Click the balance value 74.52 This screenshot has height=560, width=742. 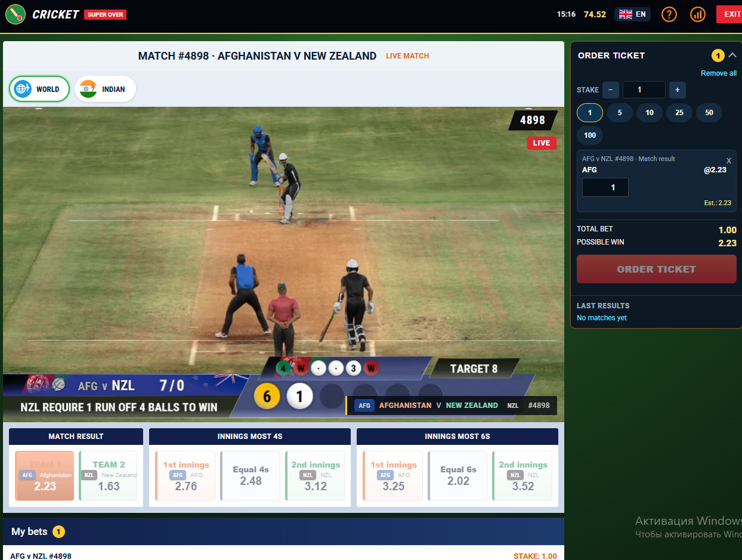point(595,14)
